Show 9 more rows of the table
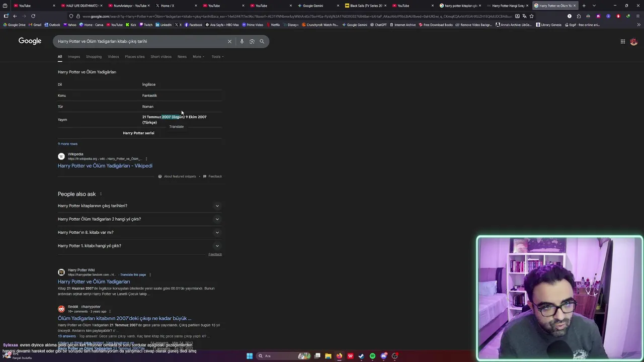Viewport: 644px width, 362px height. click(67, 144)
